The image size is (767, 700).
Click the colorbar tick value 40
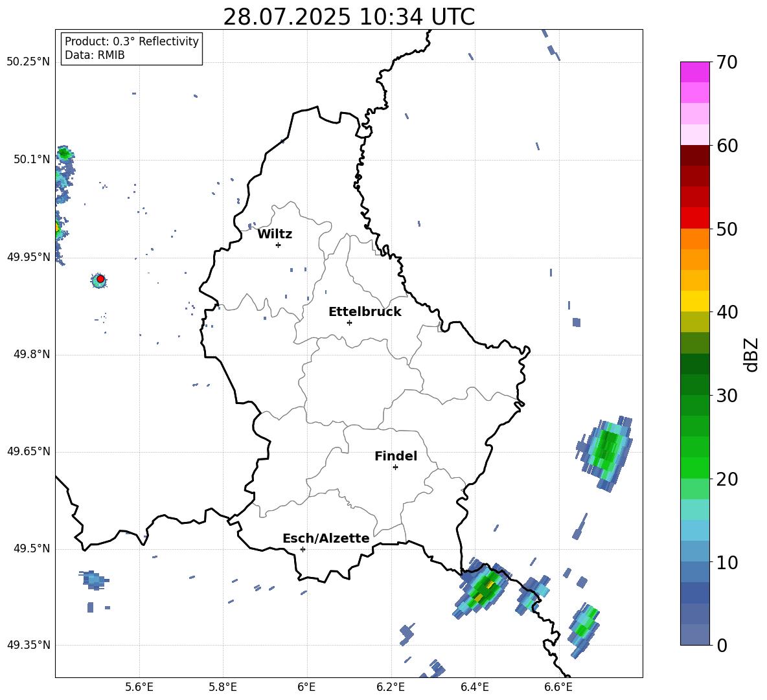(x=727, y=312)
